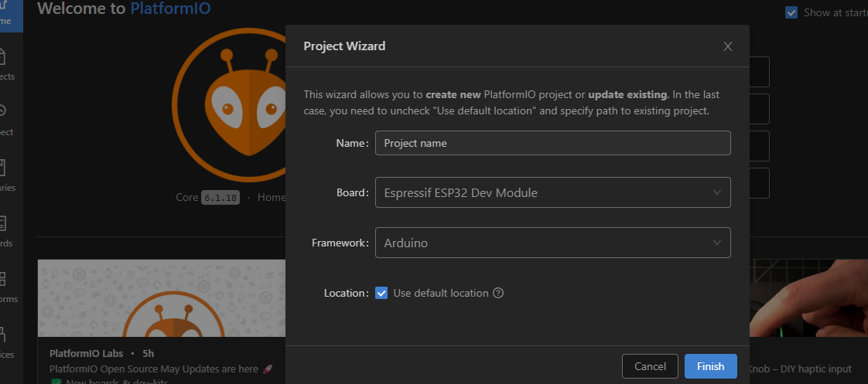Uncheck Use default location checkbox
Viewport: 868px width, 384px height.
(x=381, y=293)
